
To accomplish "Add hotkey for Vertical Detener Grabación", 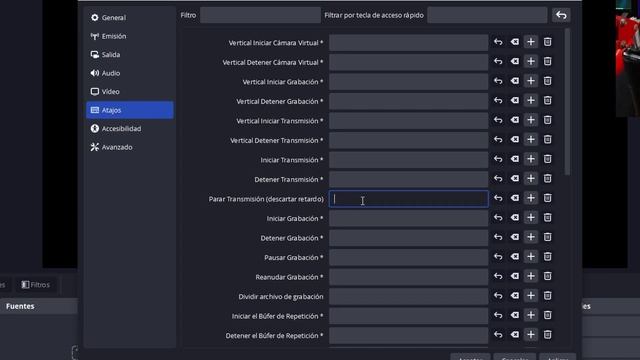I will click(531, 100).
